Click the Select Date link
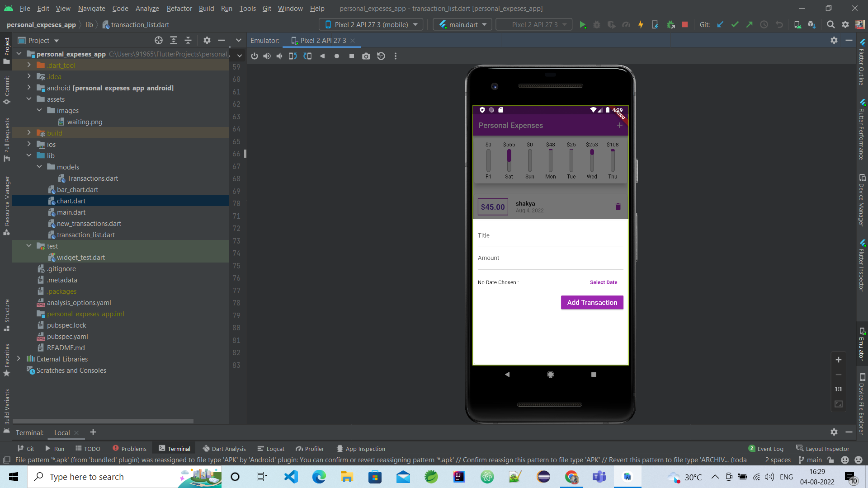 [604, 282]
